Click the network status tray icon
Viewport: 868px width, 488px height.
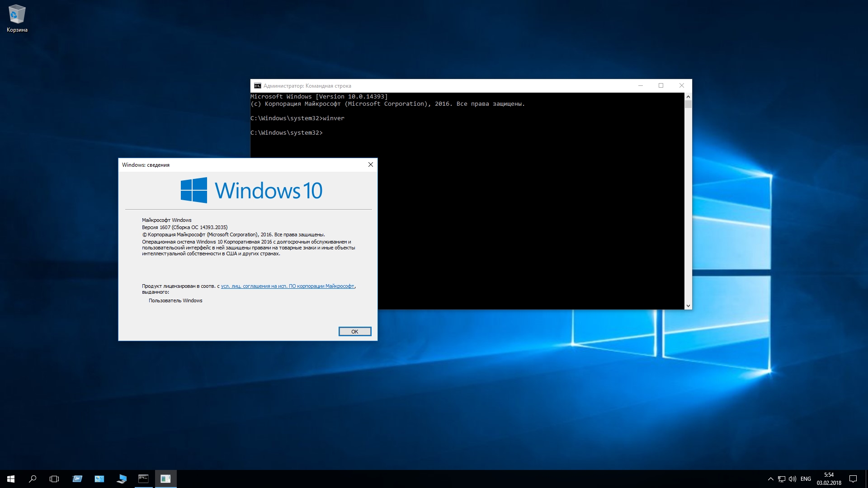pyautogui.click(x=782, y=479)
